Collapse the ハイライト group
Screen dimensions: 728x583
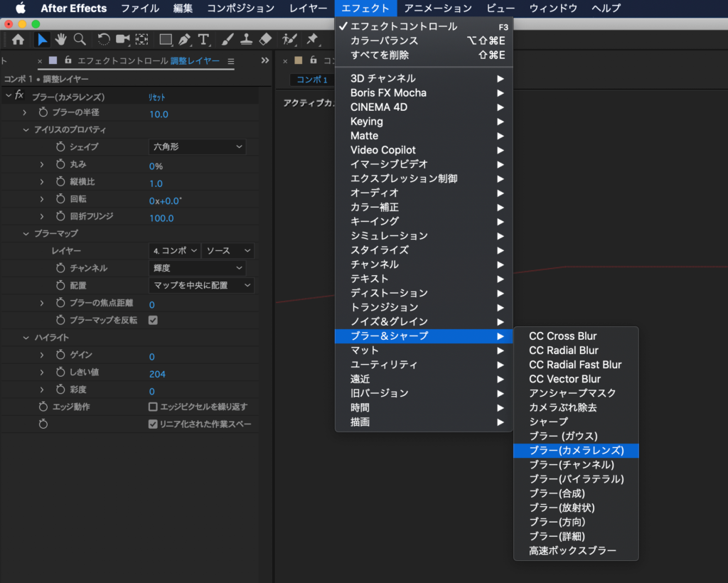click(x=26, y=338)
